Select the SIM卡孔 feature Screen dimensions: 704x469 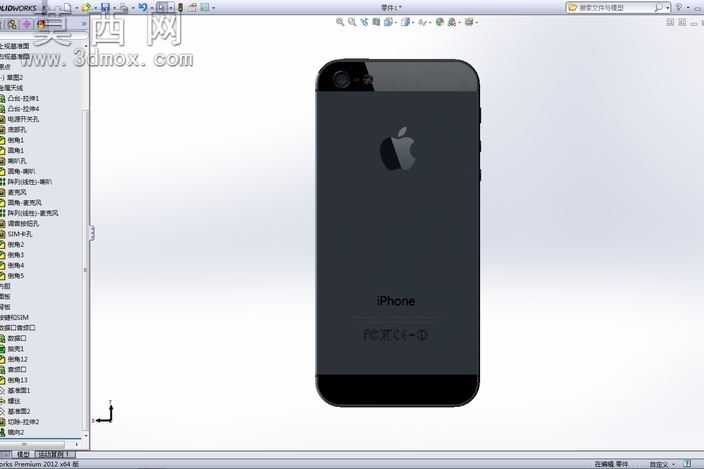[20, 234]
